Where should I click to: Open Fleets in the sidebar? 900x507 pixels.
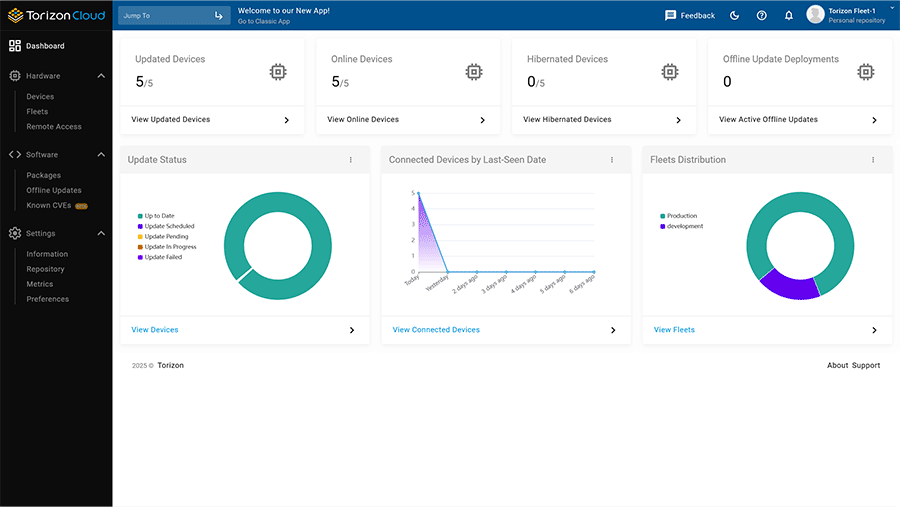coord(37,112)
